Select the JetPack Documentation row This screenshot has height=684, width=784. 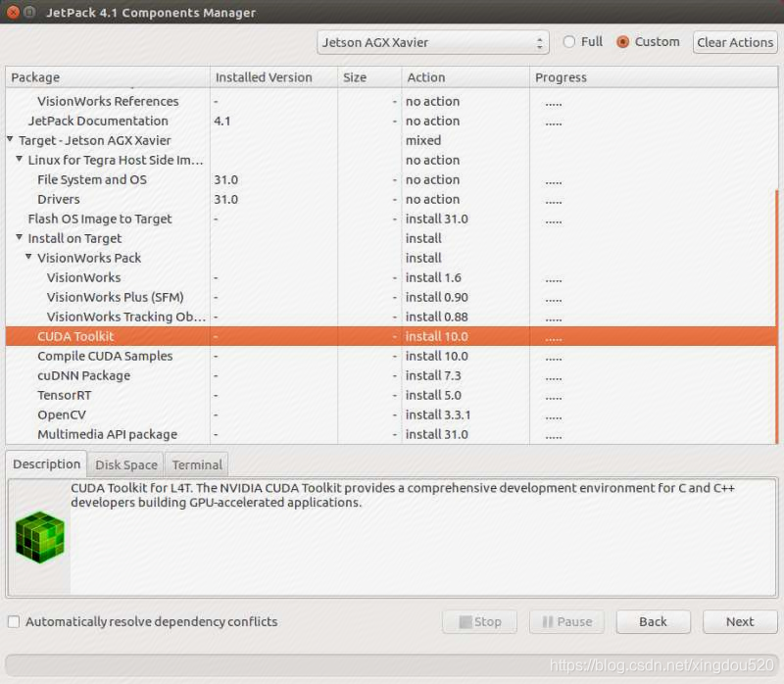click(390, 121)
